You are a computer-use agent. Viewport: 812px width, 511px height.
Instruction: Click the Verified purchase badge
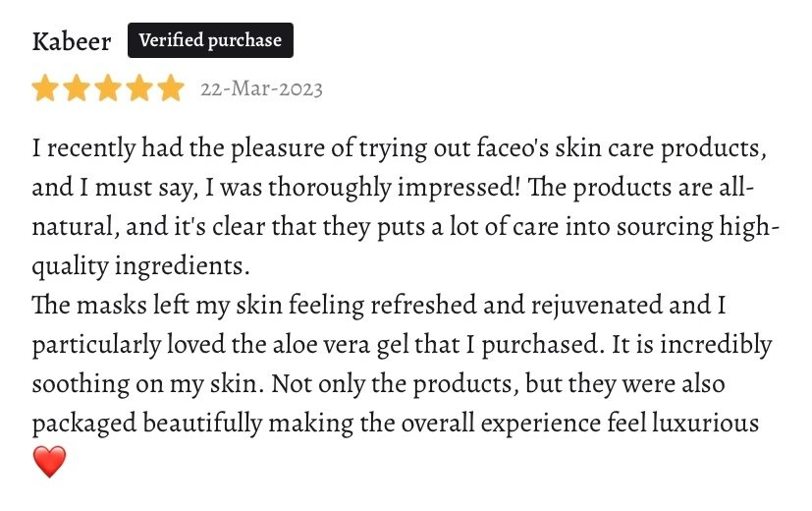click(x=210, y=40)
